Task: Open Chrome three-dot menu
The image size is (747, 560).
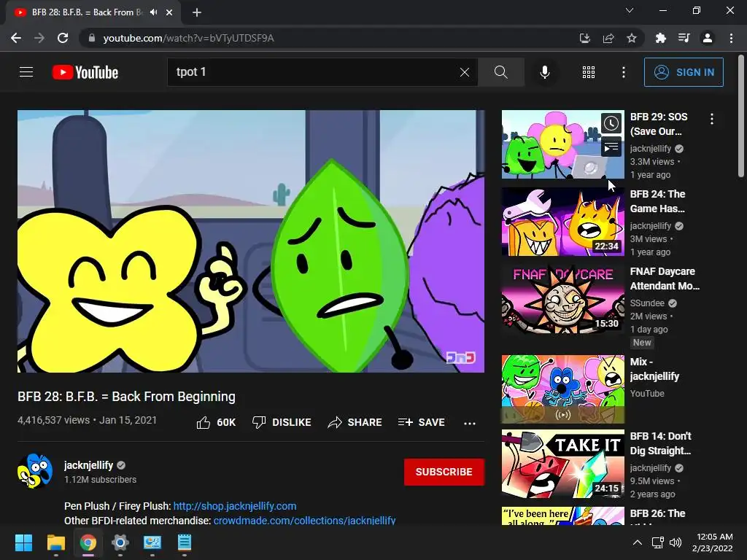Action: coord(731,38)
